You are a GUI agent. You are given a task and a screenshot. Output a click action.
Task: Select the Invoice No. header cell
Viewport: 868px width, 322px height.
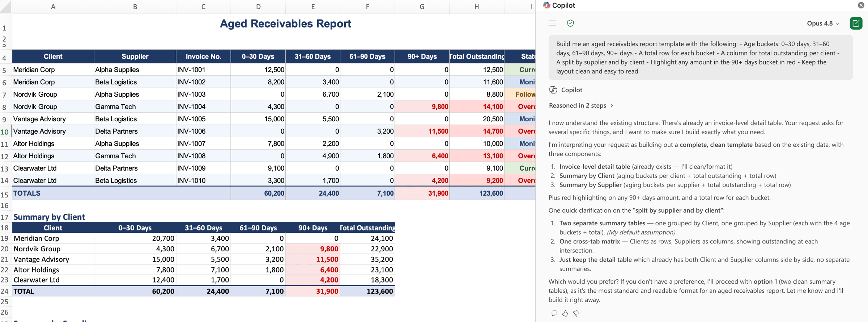point(203,57)
